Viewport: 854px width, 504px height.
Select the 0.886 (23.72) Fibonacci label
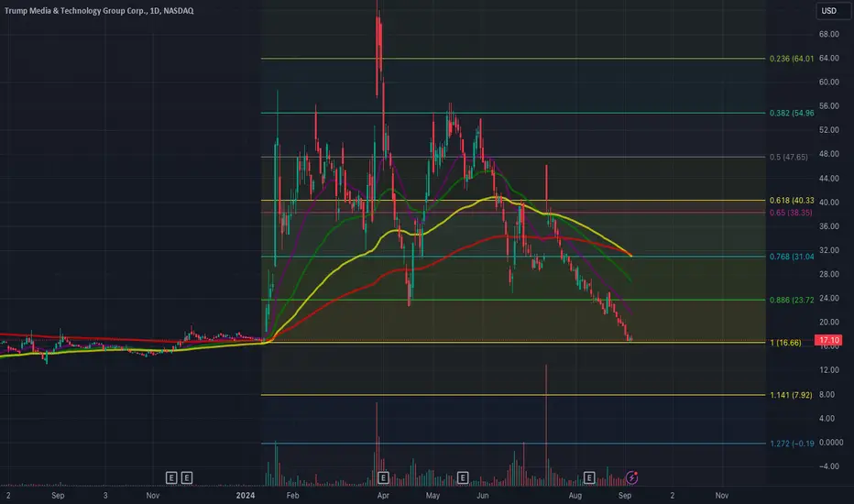point(792,301)
